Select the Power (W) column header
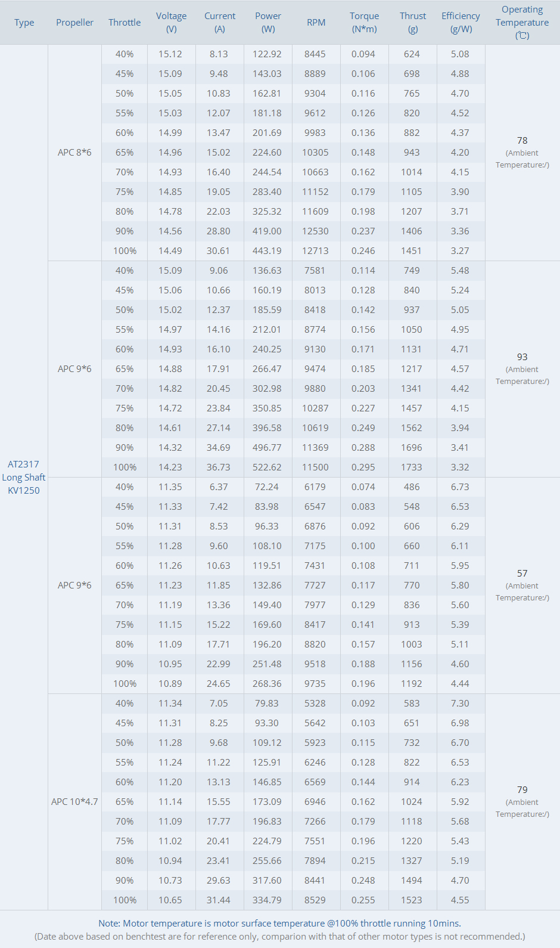This screenshot has width=560, height=948. [268, 23]
